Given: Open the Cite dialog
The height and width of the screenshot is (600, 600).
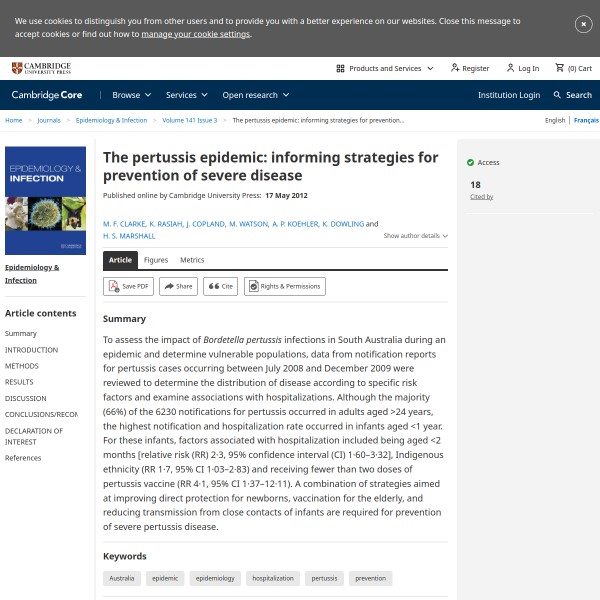Looking at the screenshot, I should point(221,286).
